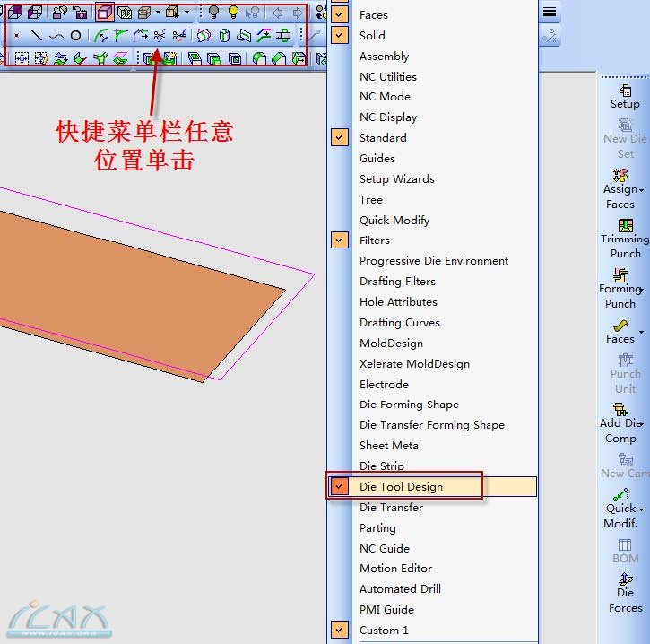Open dropdown beside box selection cursor icon
650x644 pixels.
[x=187, y=13]
